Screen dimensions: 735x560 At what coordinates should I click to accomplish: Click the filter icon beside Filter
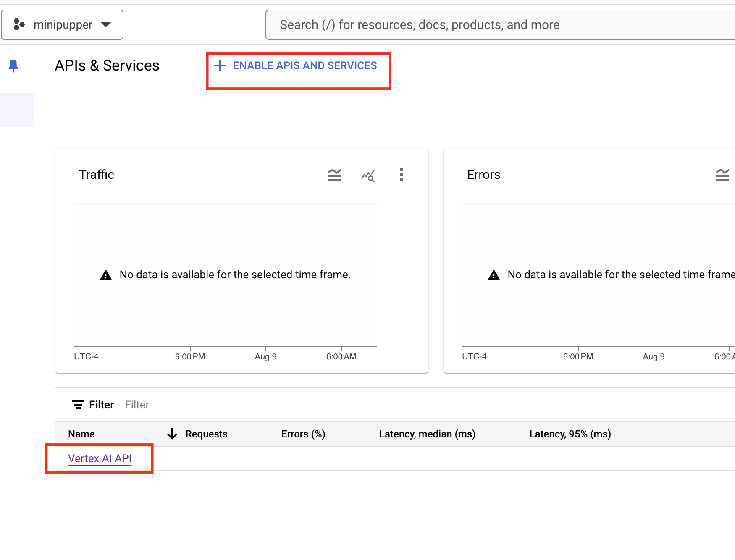click(78, 405)
